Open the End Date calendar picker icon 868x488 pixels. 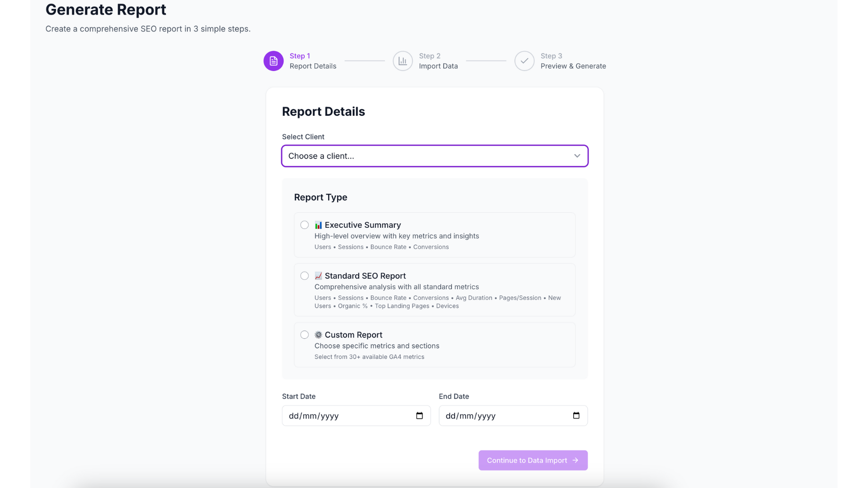[x=576, y=416]
